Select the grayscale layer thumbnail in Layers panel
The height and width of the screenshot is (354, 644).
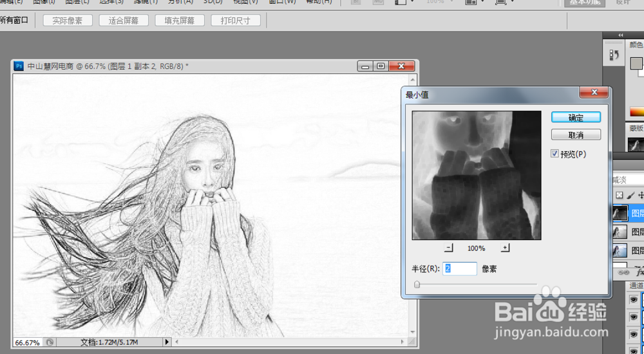tap(620, 232)
